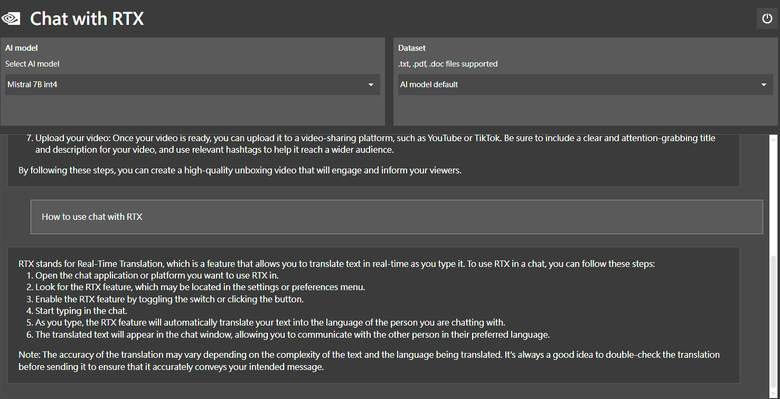This screenshot has height=399, width=780.
Task: Click the RTX Real-Time Translation response paragraph
Action: [337, 264]
